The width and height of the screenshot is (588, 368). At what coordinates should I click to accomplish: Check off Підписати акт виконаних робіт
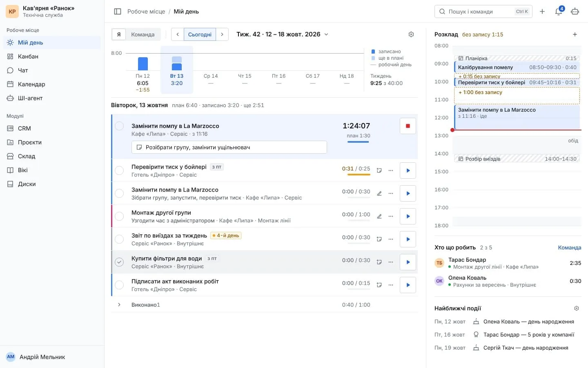click(119, 285)
